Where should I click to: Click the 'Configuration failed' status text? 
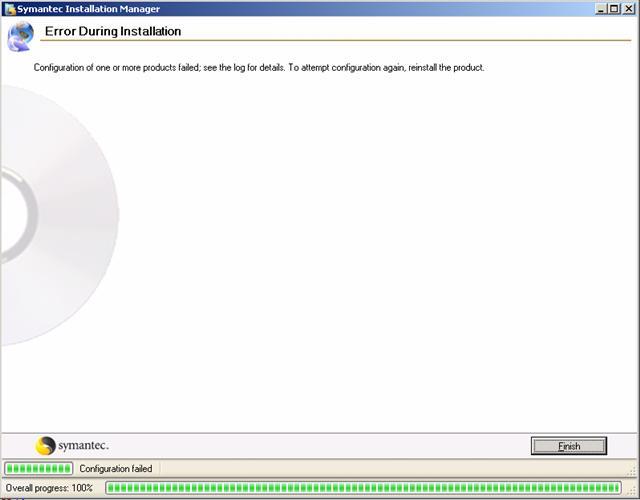116,469
